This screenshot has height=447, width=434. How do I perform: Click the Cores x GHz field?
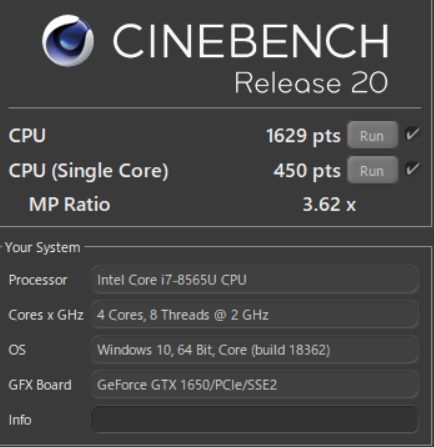point(255,314)
